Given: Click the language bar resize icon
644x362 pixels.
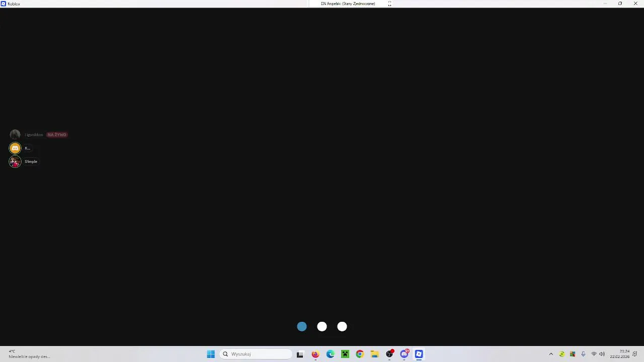Looking at the screenshot, I should (389, 4).
